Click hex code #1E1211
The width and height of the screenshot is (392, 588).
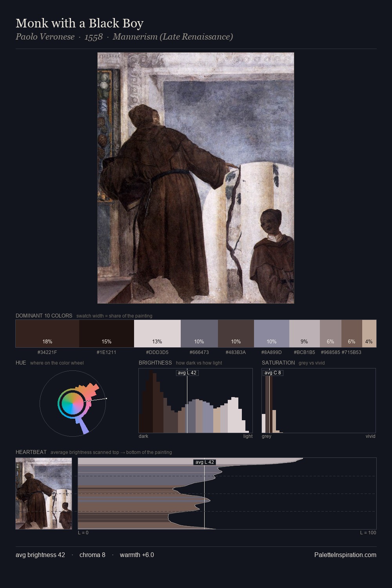(x=107, y=352)
